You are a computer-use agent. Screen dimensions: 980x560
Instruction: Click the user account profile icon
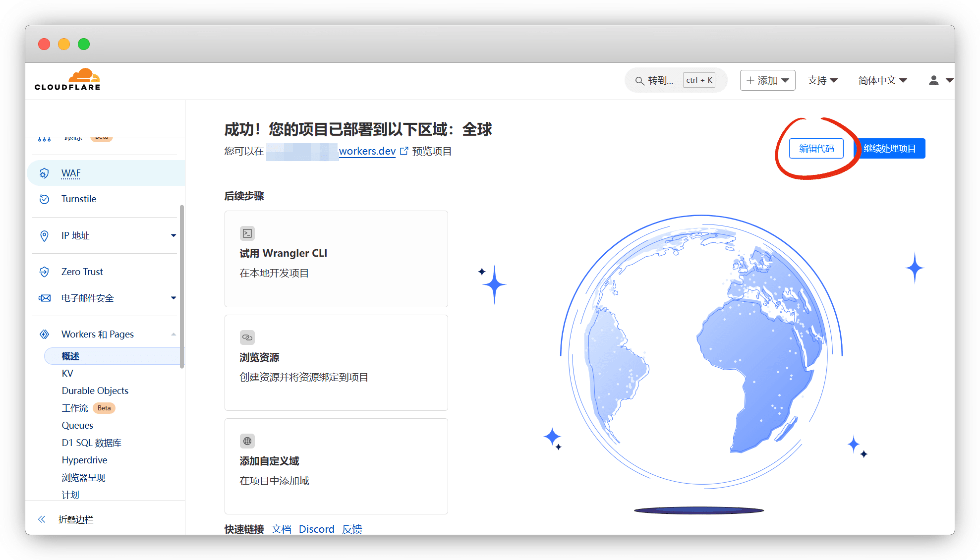(x=934, y=80)
